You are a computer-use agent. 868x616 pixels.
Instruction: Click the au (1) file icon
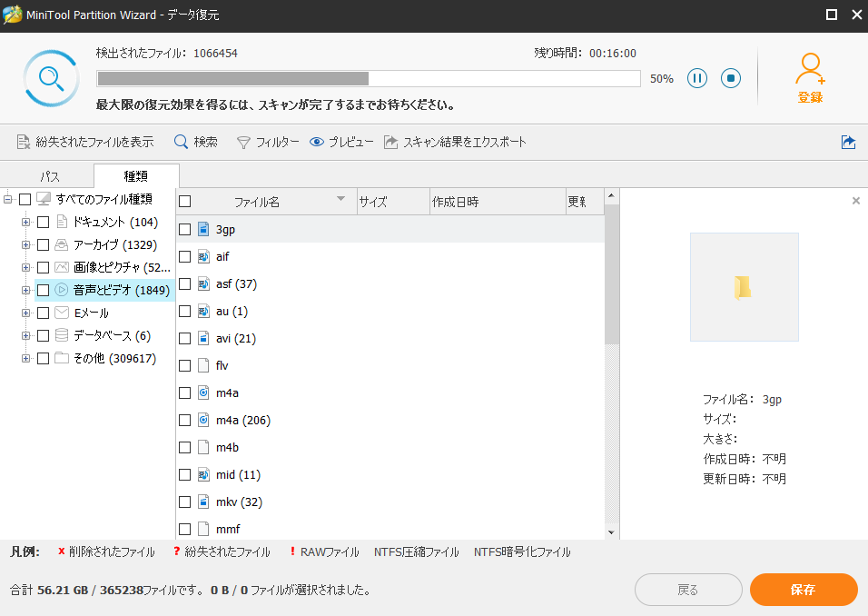(203, 311)
